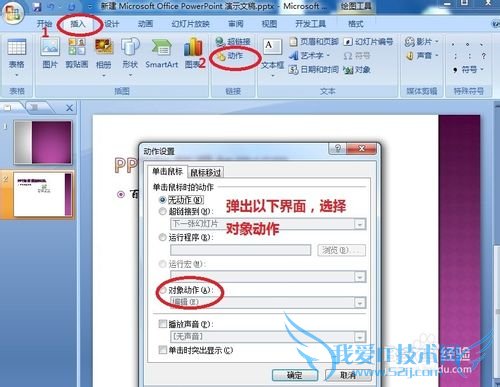The height and width of the screenshot is (387, 500).
Task: Open the clip art (剪贴画) pane
Action: [x=77, y=53]
